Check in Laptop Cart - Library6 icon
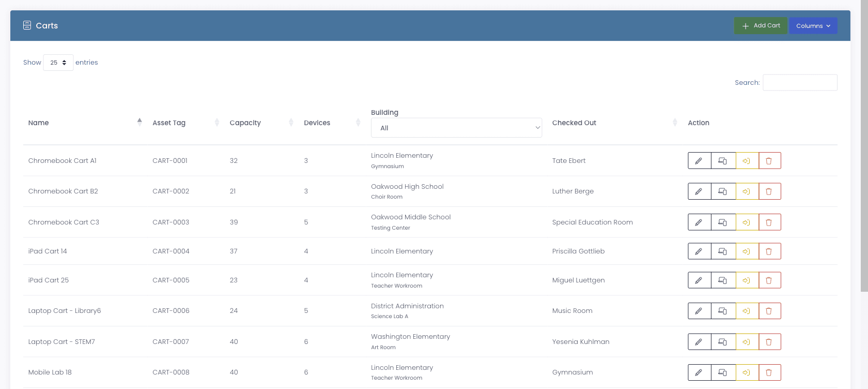This screenshot has width=868, height=389. [x=747, y=311]
